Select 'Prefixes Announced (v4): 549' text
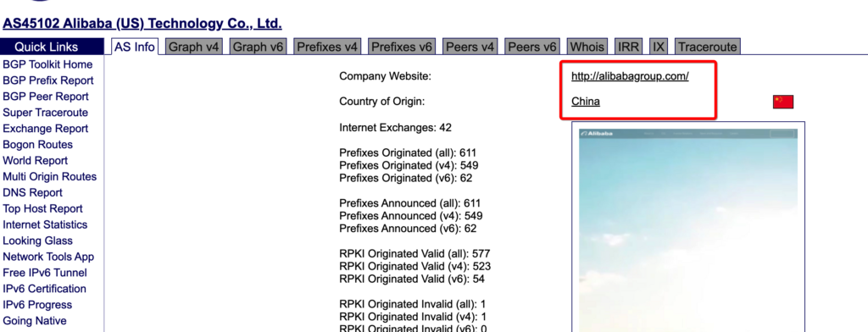Image resolution: width=868 pixels, height=332 pixels. click(x=411, y=216)
